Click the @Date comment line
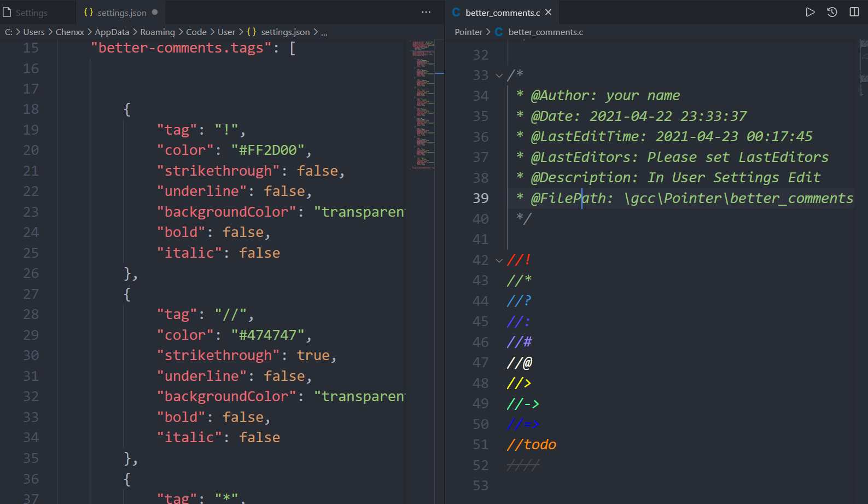 coord(631,116)
